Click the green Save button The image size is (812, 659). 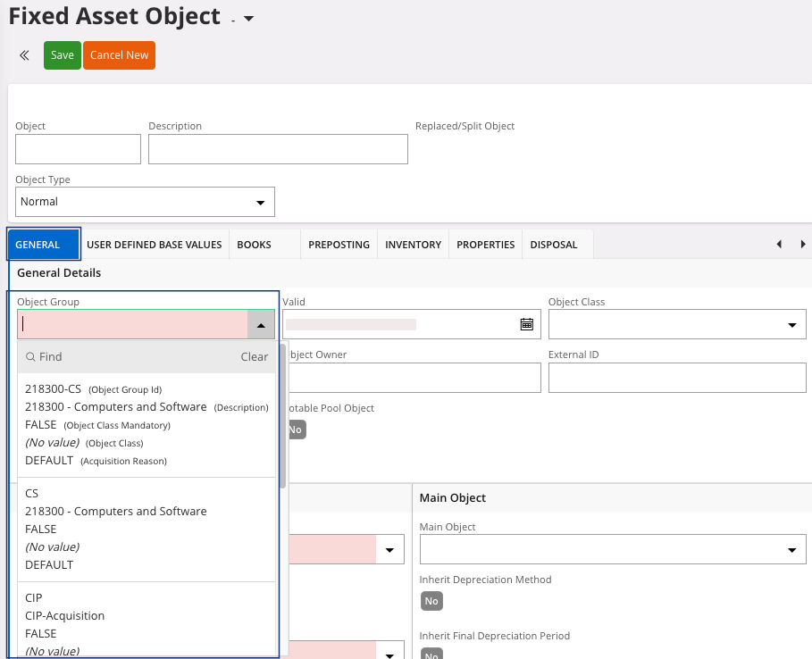pyautogui.click(x=63, y=55)
